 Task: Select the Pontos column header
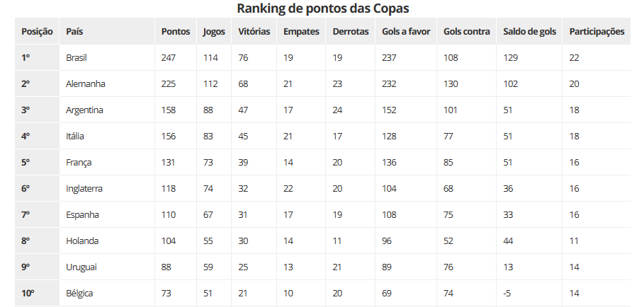(175, 32)
